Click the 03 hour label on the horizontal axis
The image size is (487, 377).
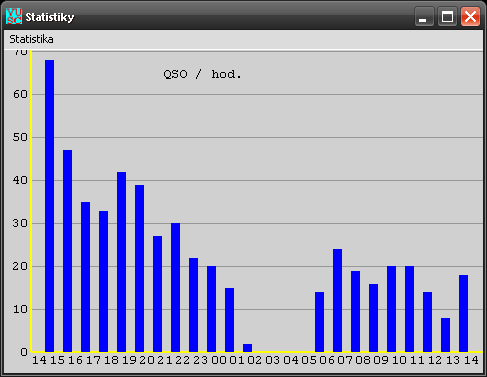[x=272, y=360]
